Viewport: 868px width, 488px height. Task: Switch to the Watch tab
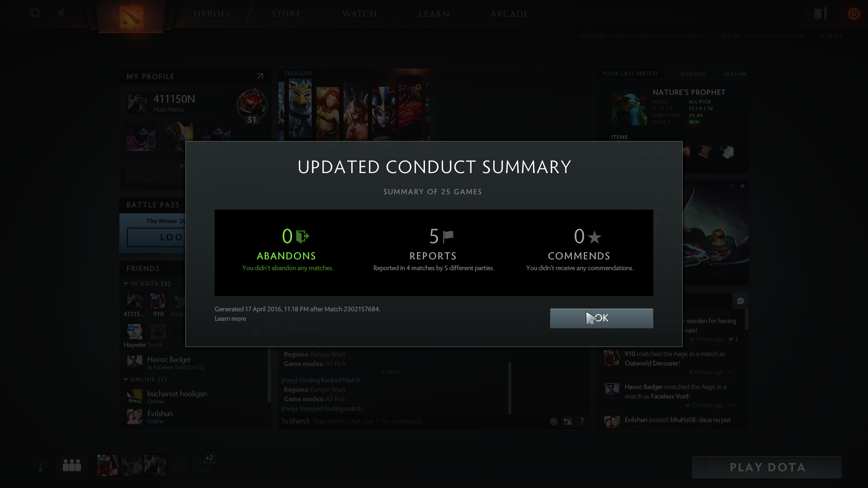359,14
